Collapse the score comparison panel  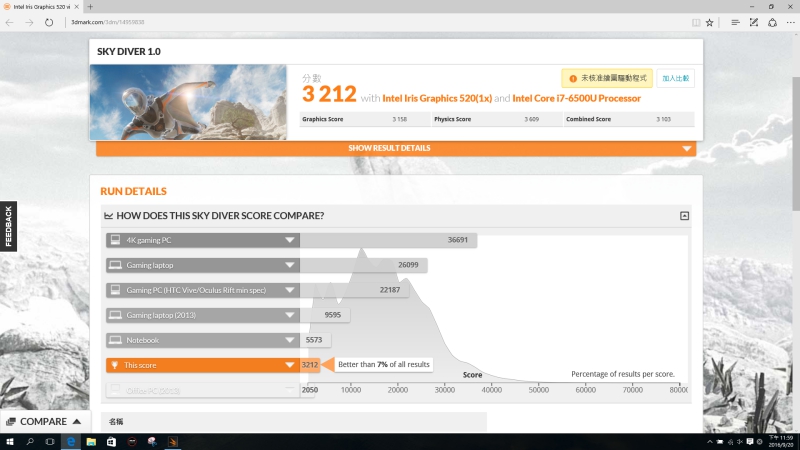684,216
